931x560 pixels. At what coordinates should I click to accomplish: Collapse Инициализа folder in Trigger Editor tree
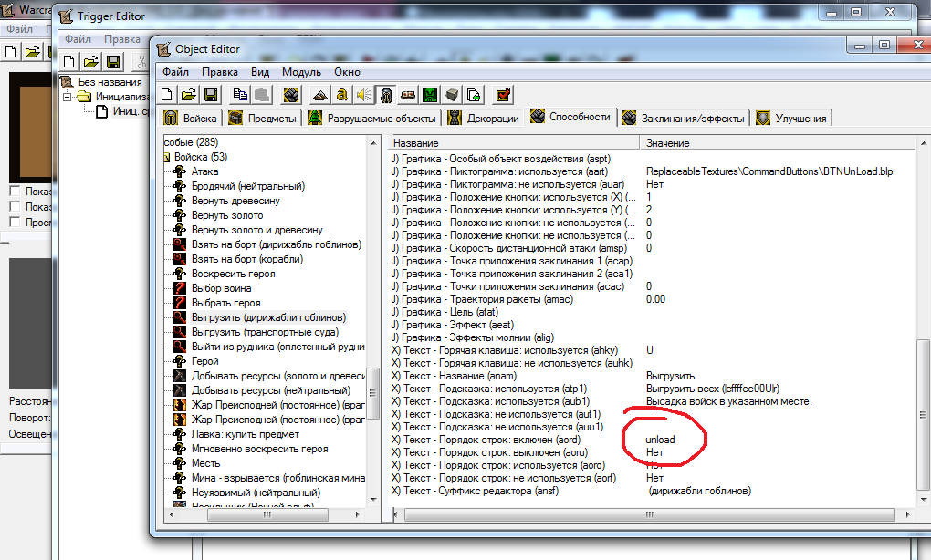(x=68, y=97)
